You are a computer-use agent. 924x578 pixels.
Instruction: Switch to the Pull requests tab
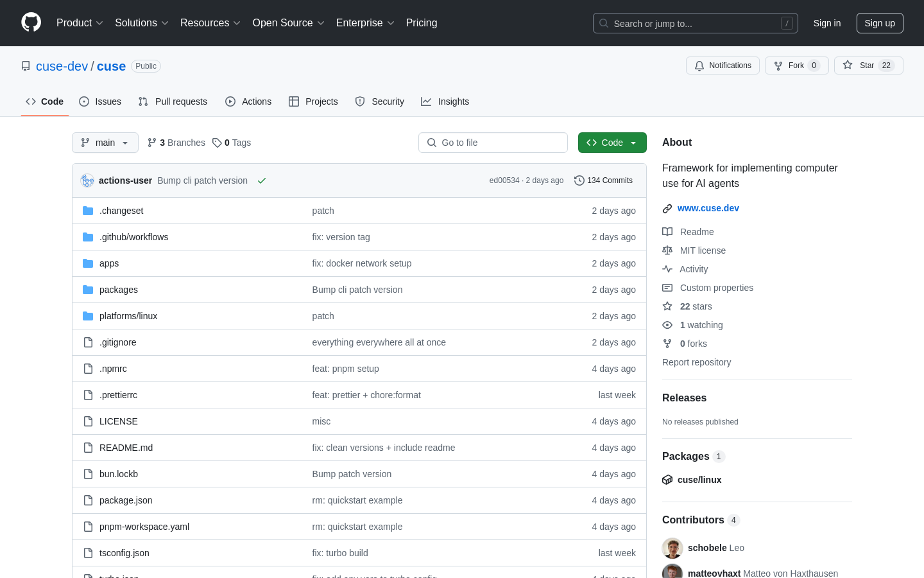pos(173,101)
